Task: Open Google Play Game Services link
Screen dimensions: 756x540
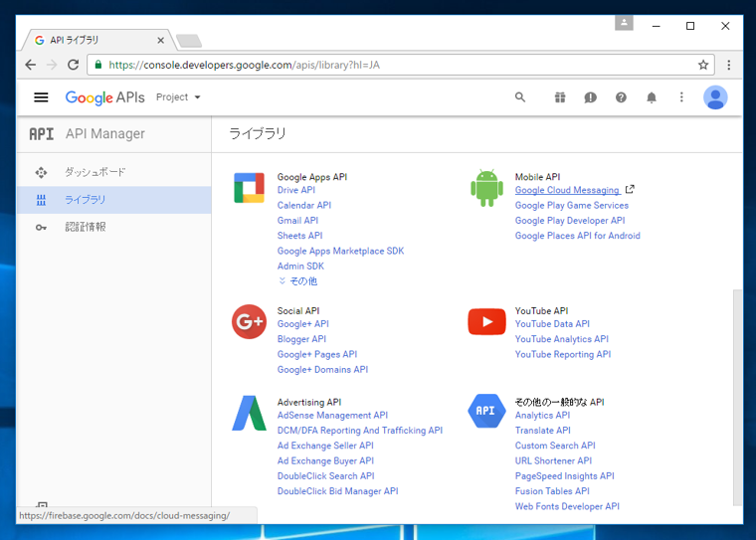Action: (572, 206)
